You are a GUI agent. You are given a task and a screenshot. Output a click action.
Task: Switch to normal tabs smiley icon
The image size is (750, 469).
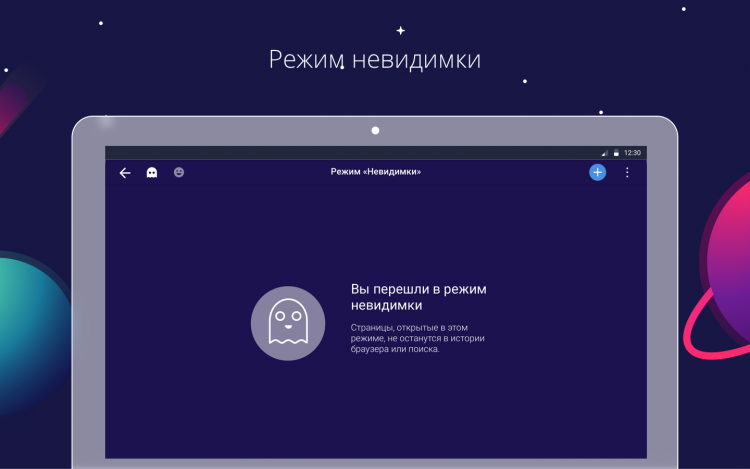tap(179, 172)
